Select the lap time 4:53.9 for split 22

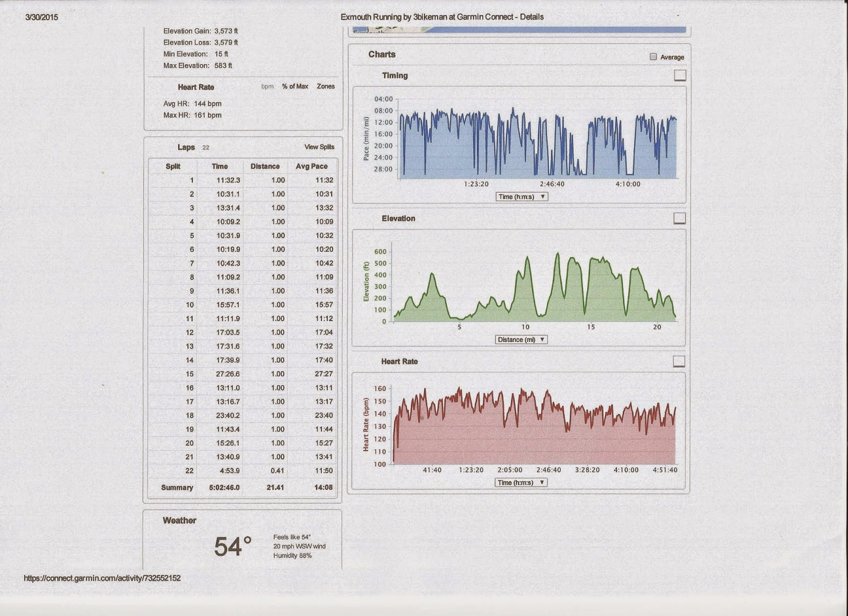(230, 470)
